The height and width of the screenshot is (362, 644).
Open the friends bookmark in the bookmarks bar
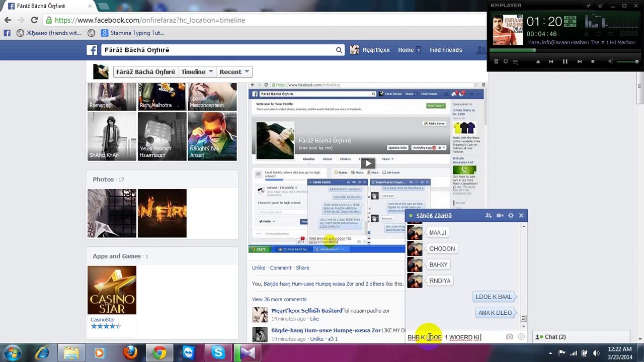pyautogui.click(x=49, y=33)
